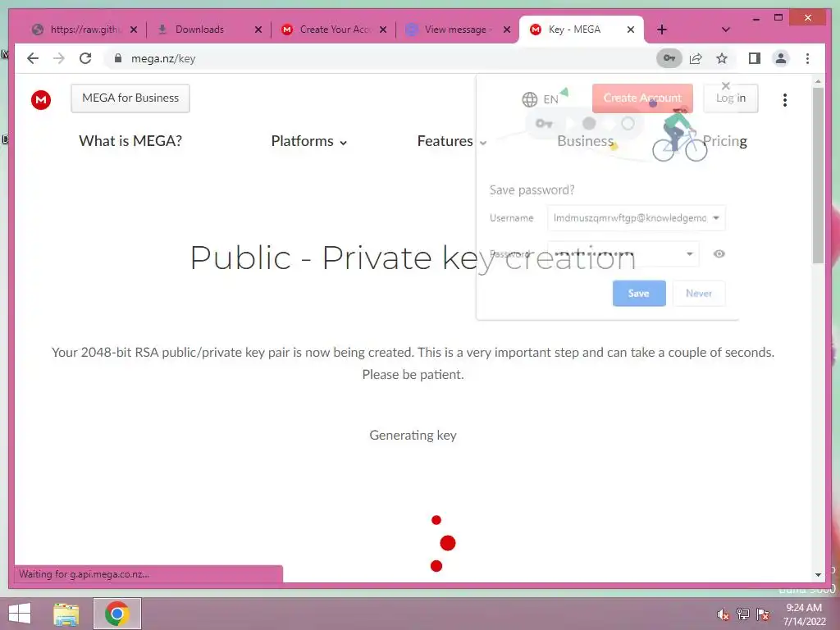
Task: Click Log in button
Action: pyautogui.click(x=731, y=98)
